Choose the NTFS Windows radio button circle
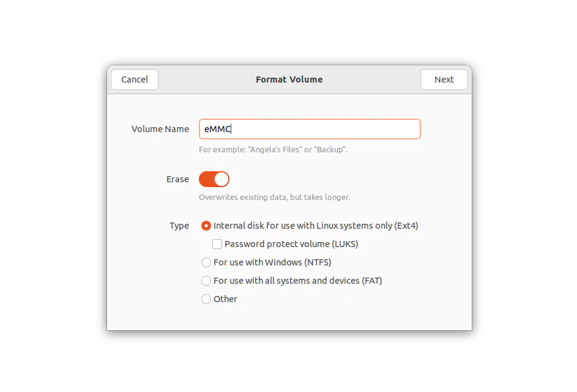577x392 pixels. click(206, 262)
